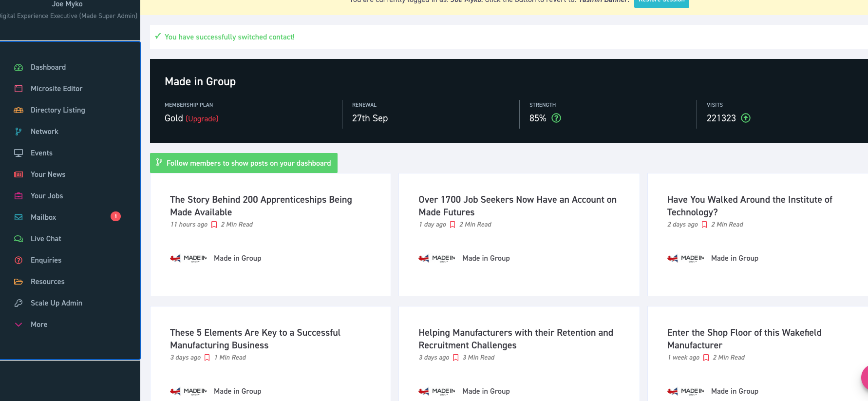Open Over 1700 Job Seekers article

click(517, 206)
